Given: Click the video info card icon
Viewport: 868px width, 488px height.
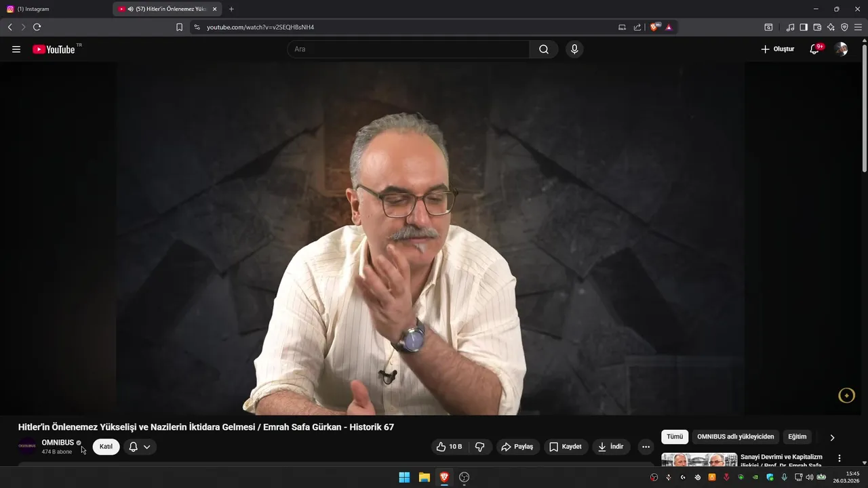Looking at the screenshot, I should (846, 396).
